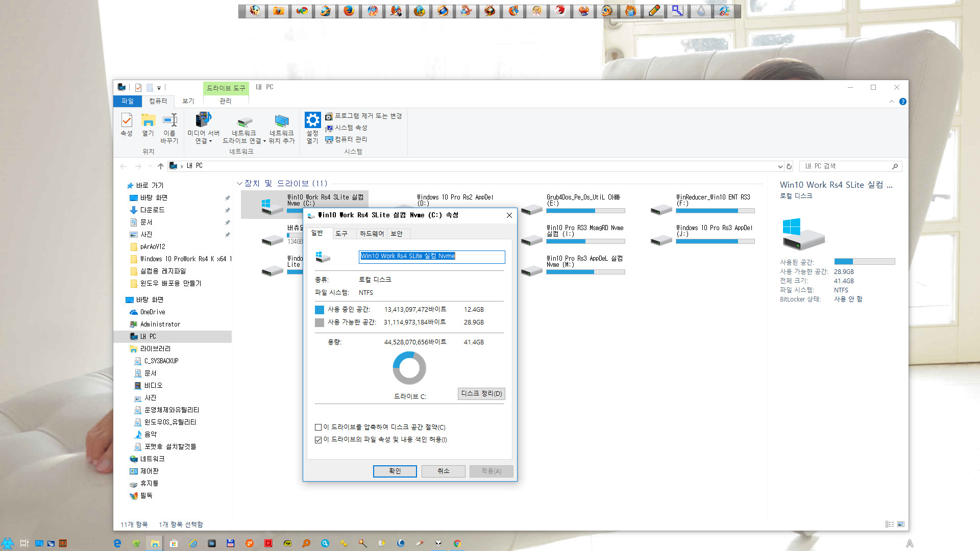Open 시스템 속성 from the ribbon
Image resolution: width=980 pixels, height=551 pixels.
[346, 128]
